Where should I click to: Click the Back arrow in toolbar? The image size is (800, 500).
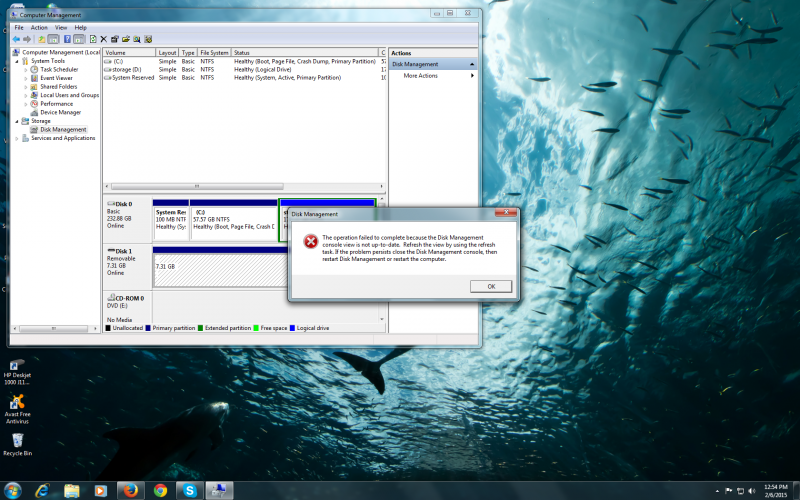[17, 39]
